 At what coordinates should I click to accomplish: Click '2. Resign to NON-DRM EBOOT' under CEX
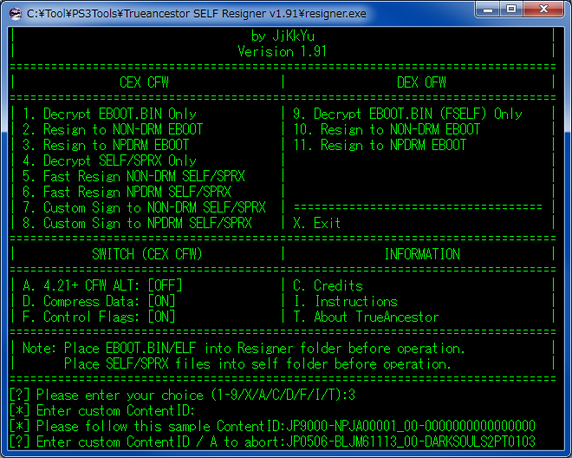pos(112,130)
